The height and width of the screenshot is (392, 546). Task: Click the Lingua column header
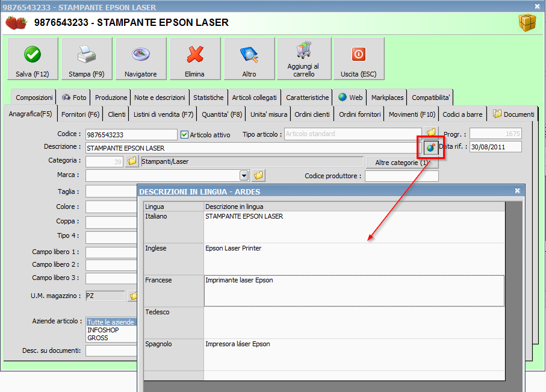pos(174,207)
